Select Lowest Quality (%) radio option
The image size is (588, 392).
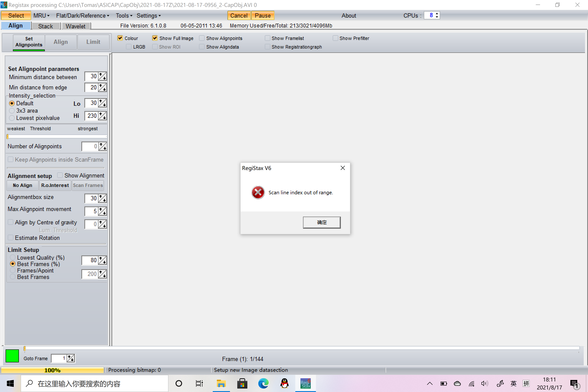12,257
